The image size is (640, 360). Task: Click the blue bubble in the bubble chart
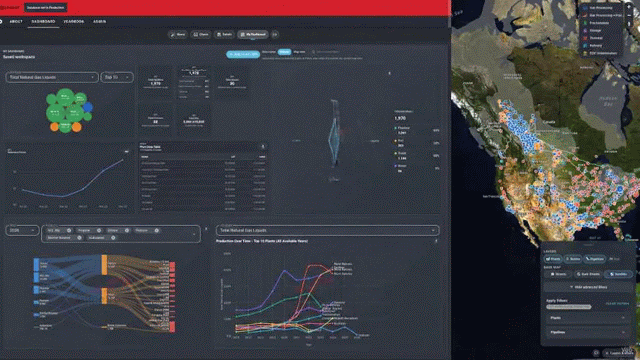tap(88, 107)
